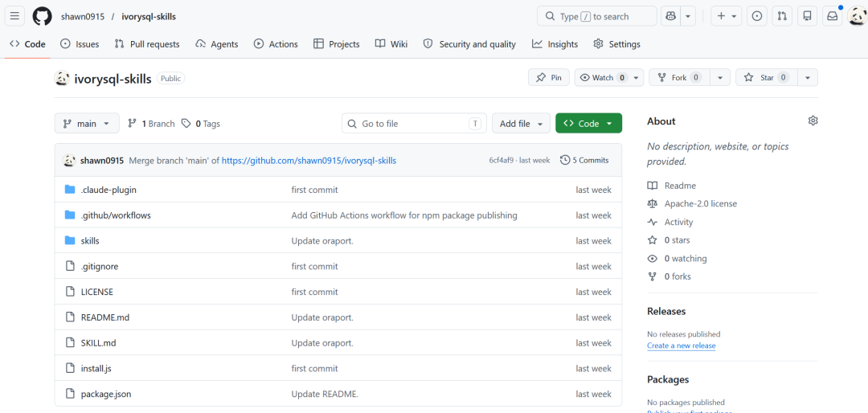
Task: Expand the Copilot dropdown arrow
Action: (687, 17)
